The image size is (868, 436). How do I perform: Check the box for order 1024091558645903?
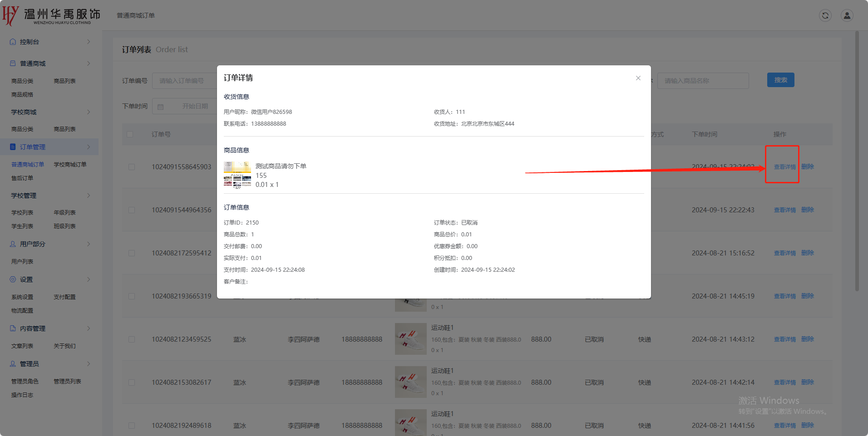coord(132,167)
